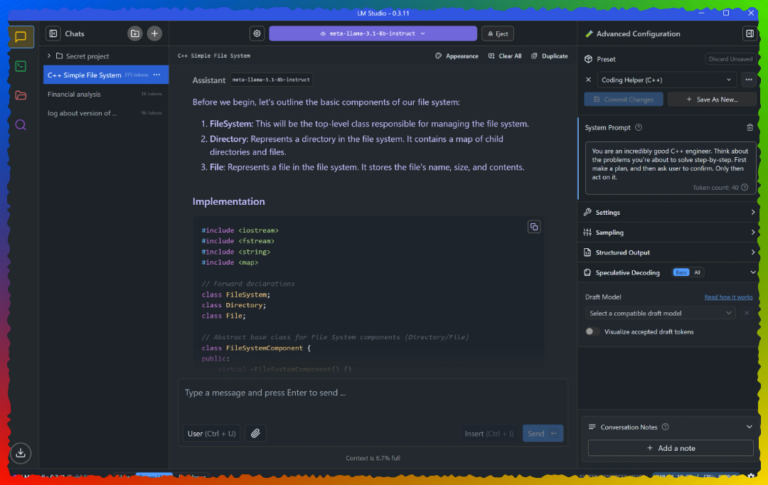768x485 pixels.
Task: Click Appearance in the chat toolbar
Action: (457, 56)
